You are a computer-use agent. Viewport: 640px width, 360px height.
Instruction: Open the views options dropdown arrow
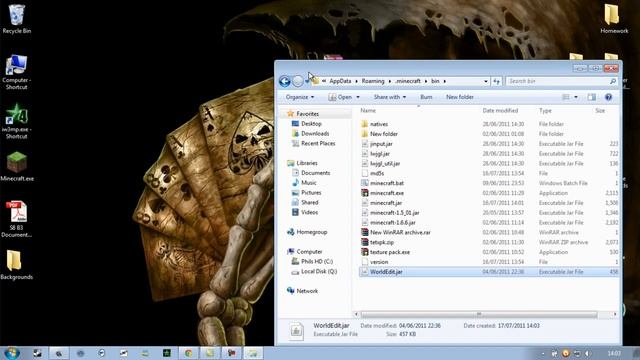576,97
